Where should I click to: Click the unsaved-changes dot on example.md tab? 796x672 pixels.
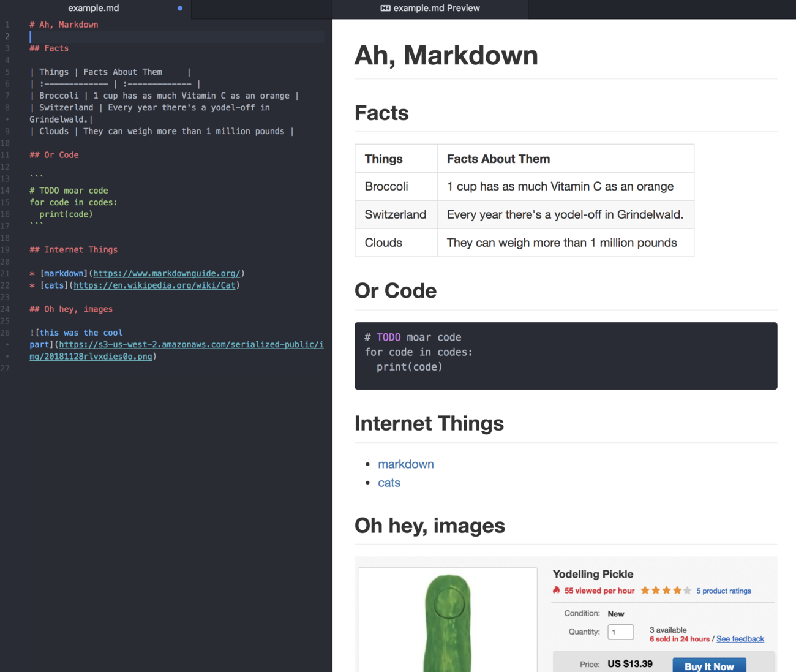(179, 9)
